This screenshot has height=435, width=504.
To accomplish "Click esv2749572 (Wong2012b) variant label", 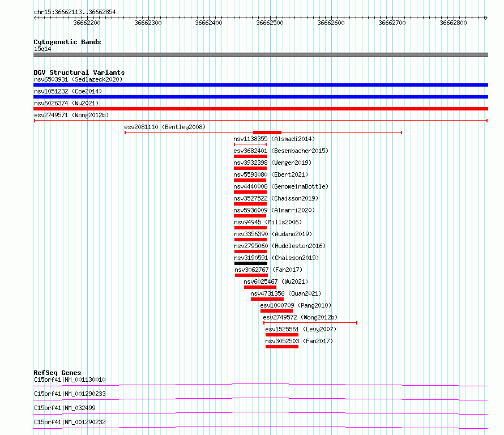I will tap(300, 317).
